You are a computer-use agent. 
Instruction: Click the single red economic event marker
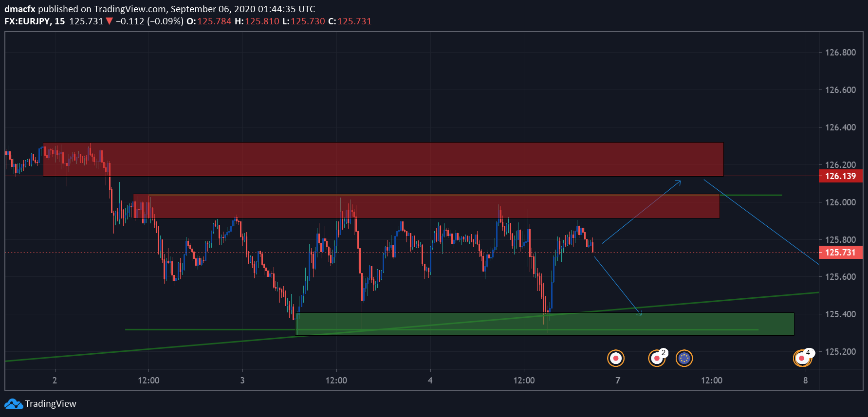(616, 358)
